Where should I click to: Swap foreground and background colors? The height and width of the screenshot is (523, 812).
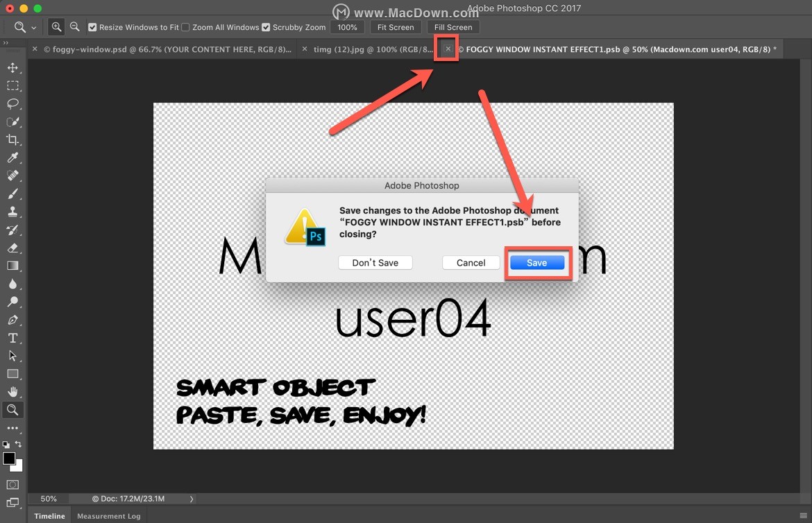click(x=19, y=445)
